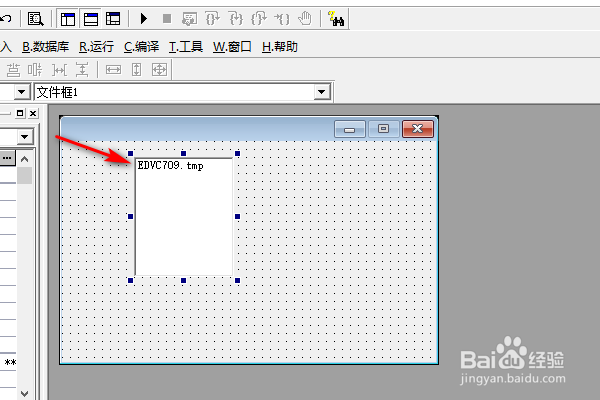Click the left panel scroll up arrow
The height and width of the screenshot is (400, 600).
pos(24,159)
